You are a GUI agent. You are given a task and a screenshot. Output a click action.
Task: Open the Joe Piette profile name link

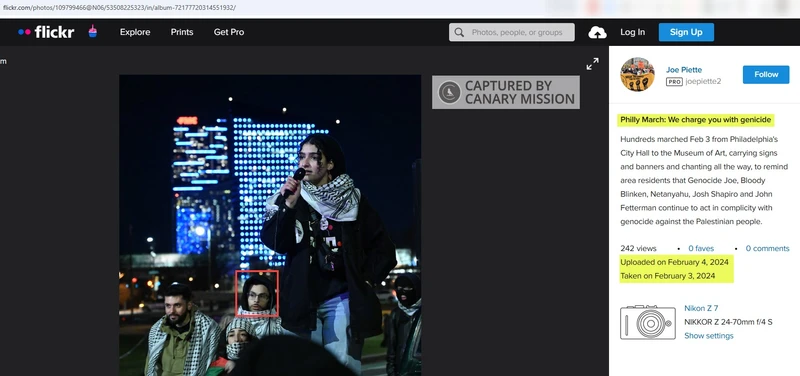pyautogui.click(x=684, y=70)
